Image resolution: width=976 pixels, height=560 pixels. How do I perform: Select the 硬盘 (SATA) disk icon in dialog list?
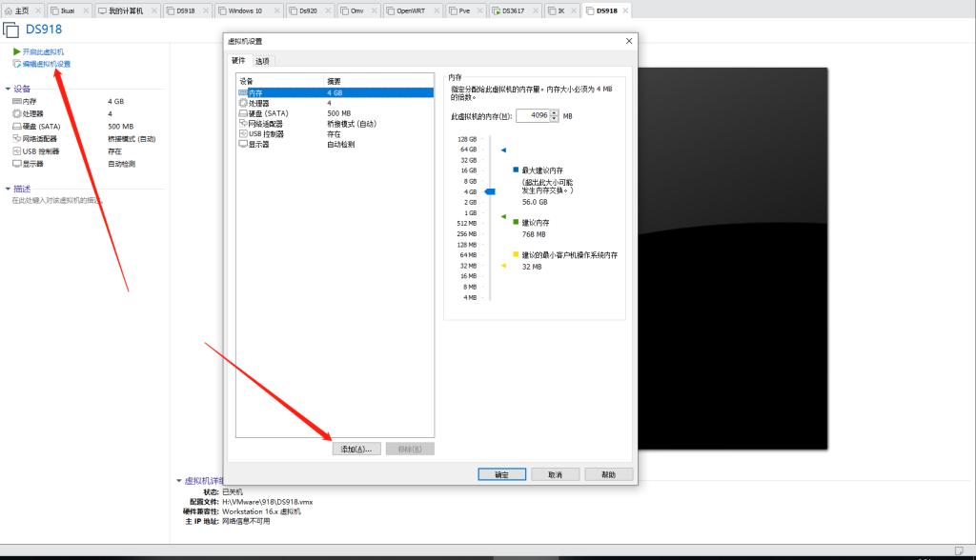click(243, 113)
